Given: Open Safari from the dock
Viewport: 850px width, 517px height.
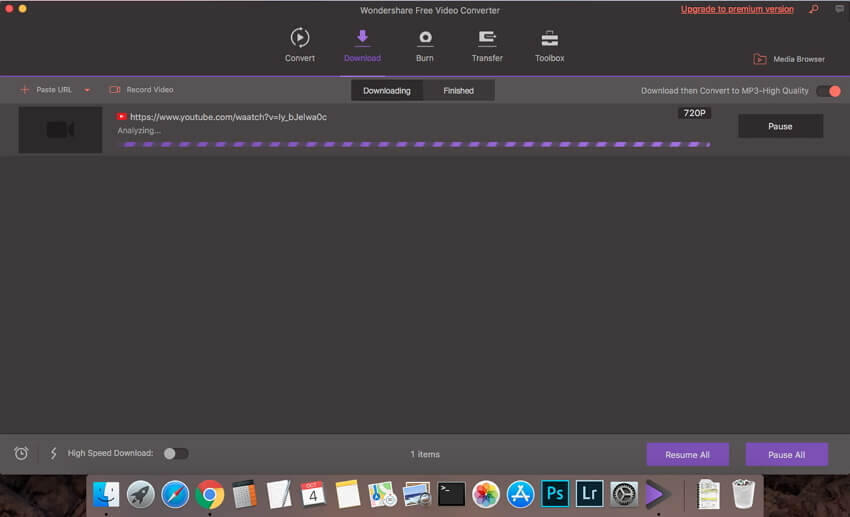Looking at the screenshot, I should [x=175, y=494].
